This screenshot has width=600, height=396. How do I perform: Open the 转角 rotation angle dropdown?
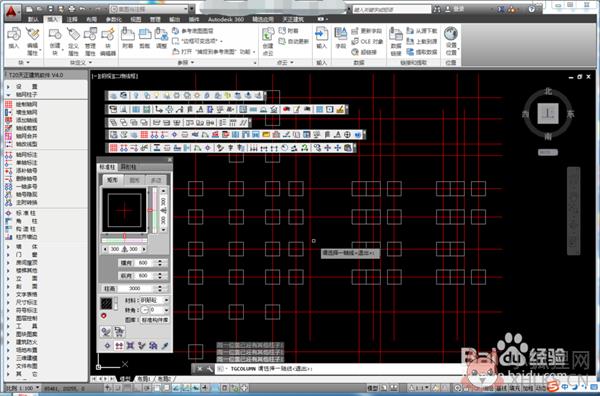click(166, 310)
